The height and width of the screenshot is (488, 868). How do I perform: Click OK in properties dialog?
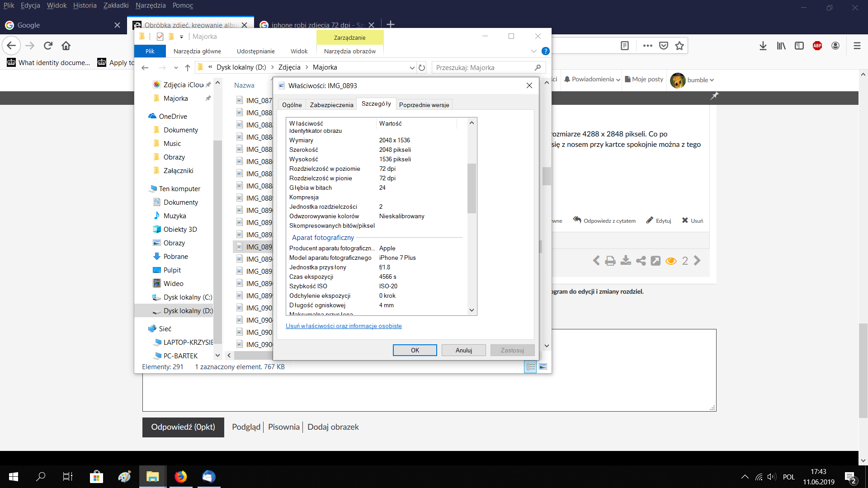coord(415,350)
